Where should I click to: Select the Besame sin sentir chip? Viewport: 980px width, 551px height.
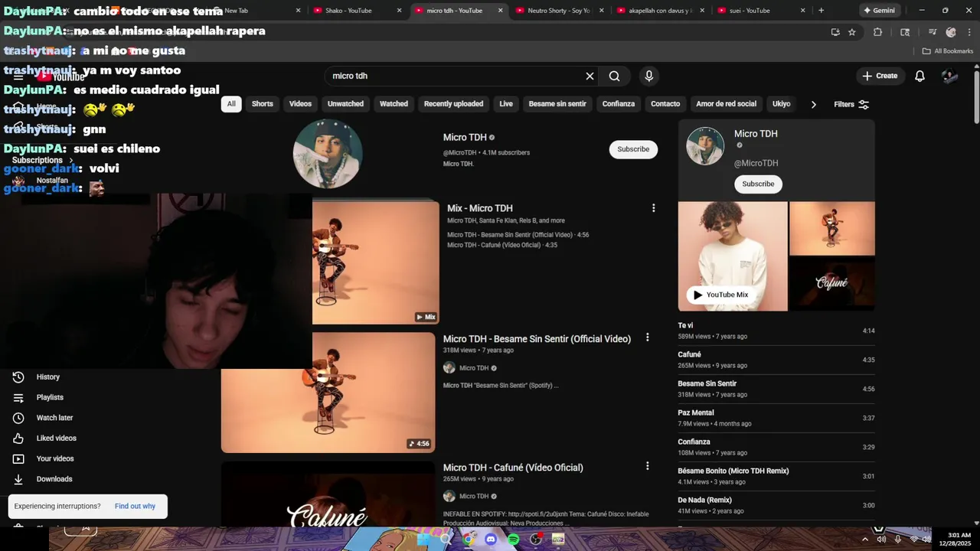click(x=557, y=104)
